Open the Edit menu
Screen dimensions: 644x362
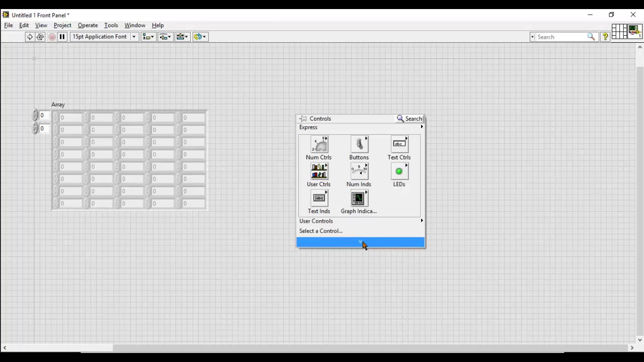[x=24, y=25]
